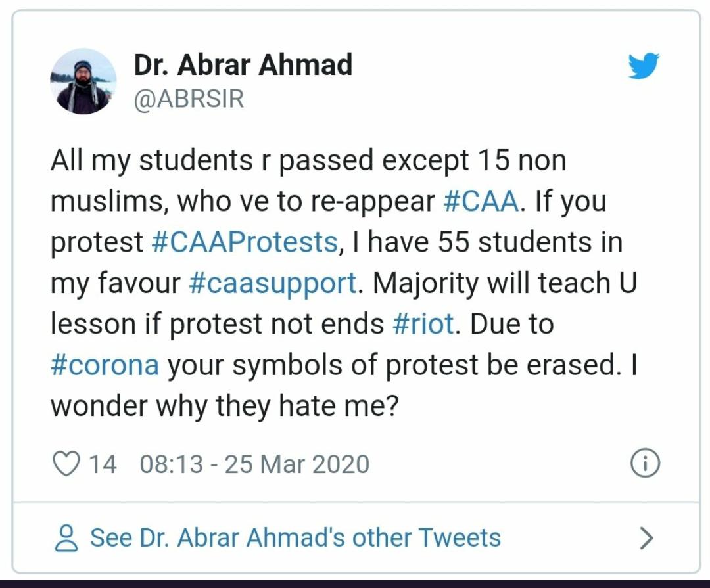Screen dimensions: 710x588
Task: Click the person icon beside other Tweets
Action: [x=66, y=539]
